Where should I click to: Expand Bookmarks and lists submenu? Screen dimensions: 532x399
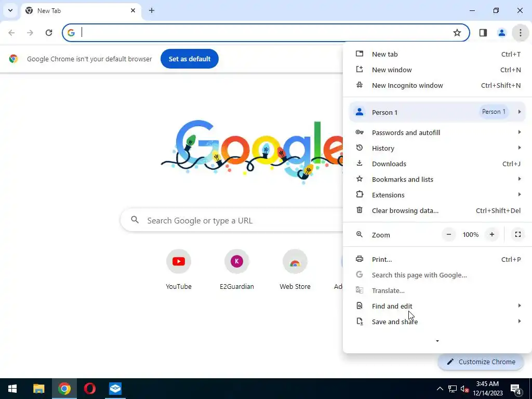[x=437, y=179]
